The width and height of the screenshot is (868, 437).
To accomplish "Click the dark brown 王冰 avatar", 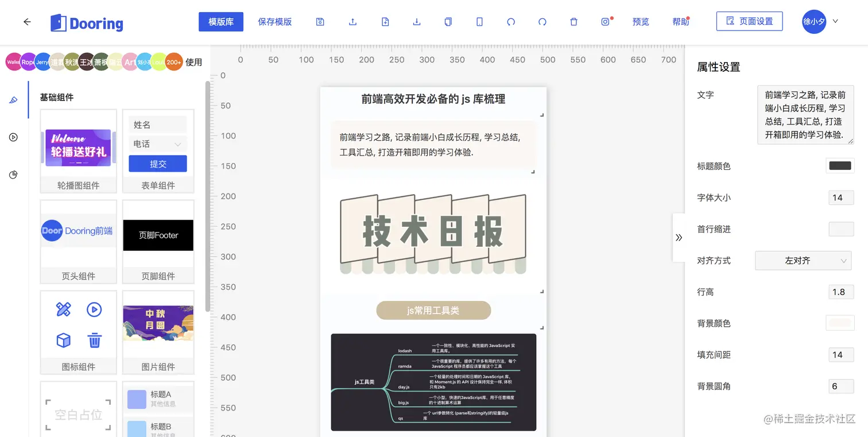I will pyautogui.click(x=86, y=62).
